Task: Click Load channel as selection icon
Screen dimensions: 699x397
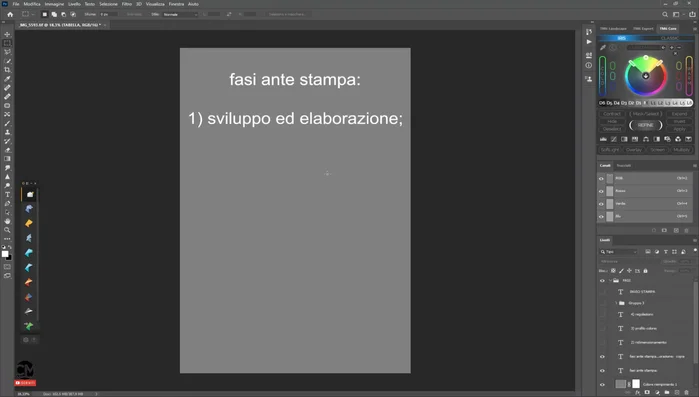Action: pos(654,230)
